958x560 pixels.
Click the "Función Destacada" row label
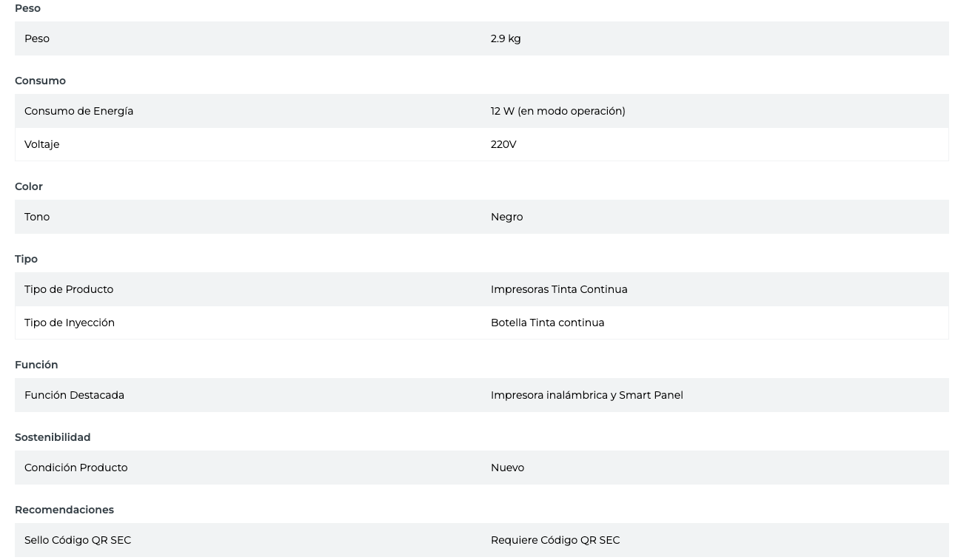[74, 395]
